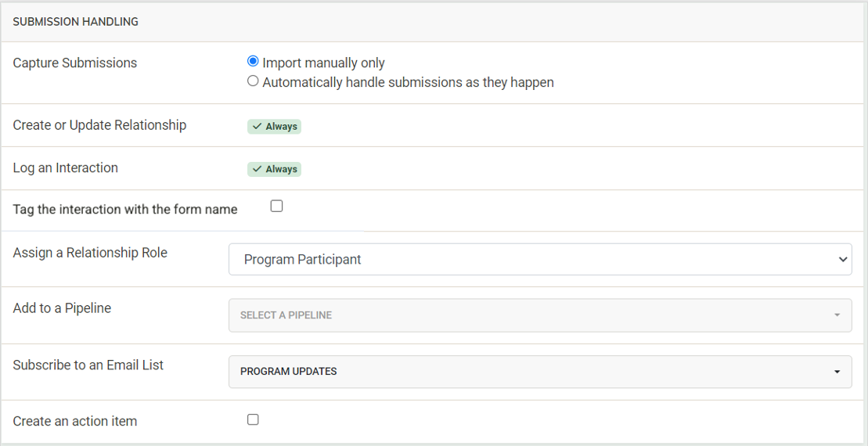
Task: Click the Always badge for Log an Interaction
Action: (x=275, y=169)
